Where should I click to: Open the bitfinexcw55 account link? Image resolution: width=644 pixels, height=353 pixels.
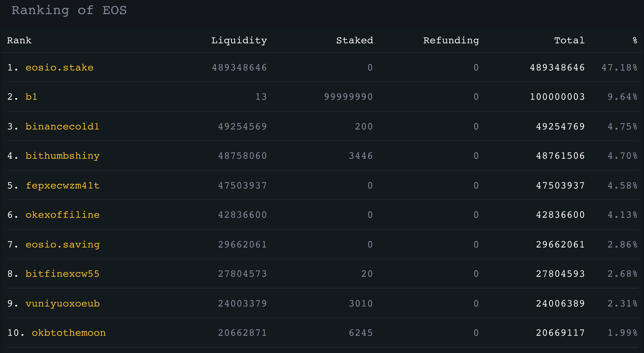(x=63, y=274)
